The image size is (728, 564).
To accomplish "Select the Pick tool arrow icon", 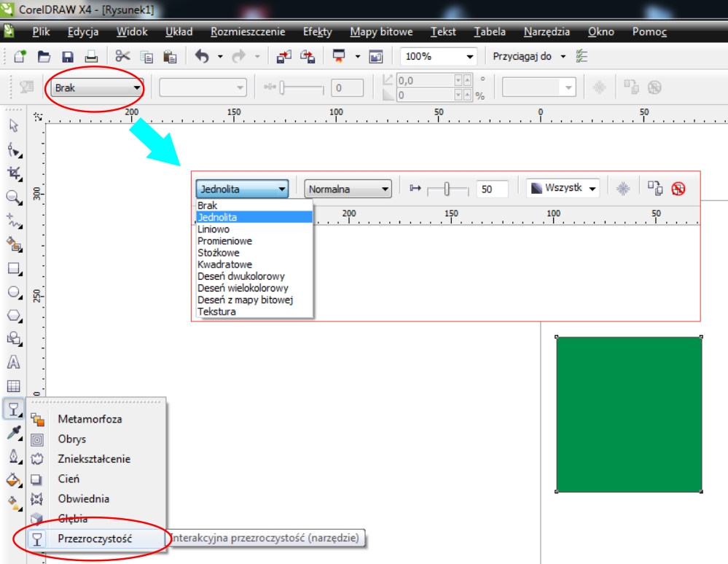I will [13, 125].
